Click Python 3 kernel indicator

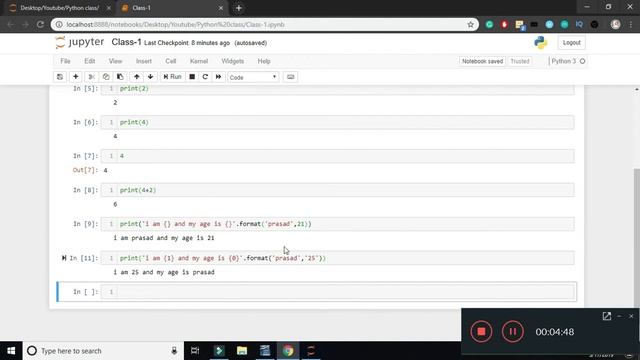click(x=568, y=61)
